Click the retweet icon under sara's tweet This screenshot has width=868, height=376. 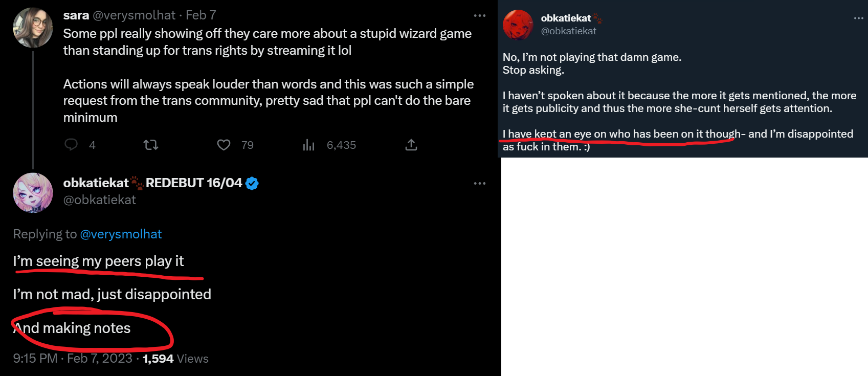(151, 145)
